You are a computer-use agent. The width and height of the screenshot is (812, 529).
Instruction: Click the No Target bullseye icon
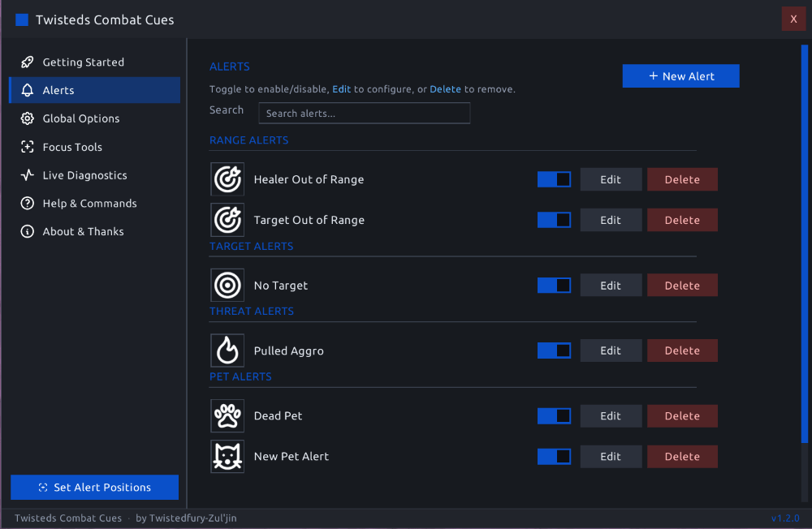tap(227, 286)
